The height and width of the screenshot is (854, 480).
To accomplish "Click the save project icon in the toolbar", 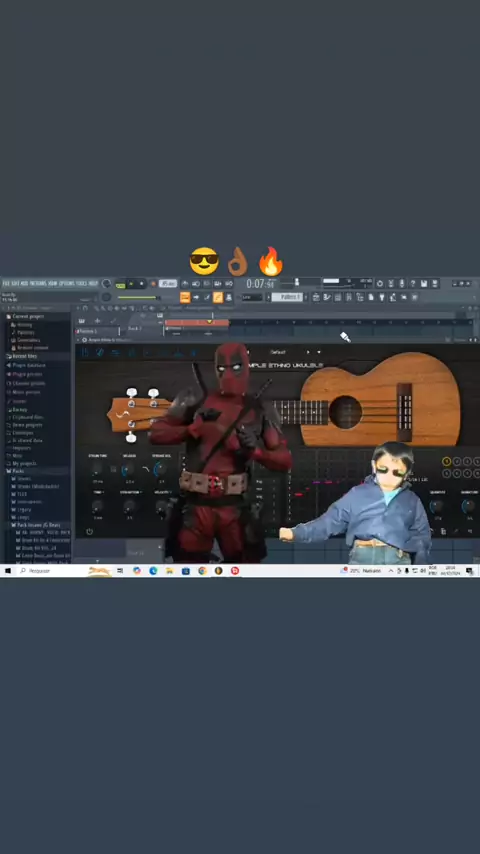I will (x=424, y=284).
